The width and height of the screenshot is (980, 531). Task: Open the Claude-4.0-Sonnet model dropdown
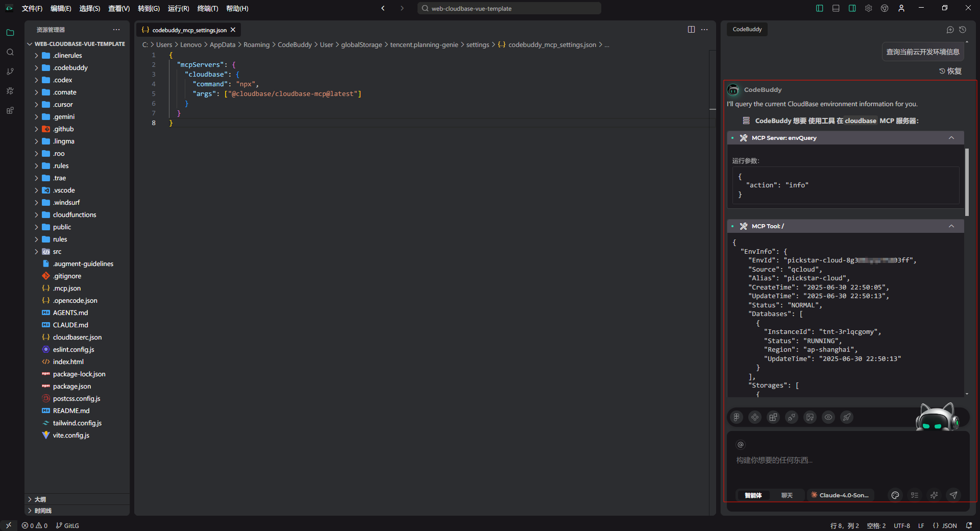(840, 495)
